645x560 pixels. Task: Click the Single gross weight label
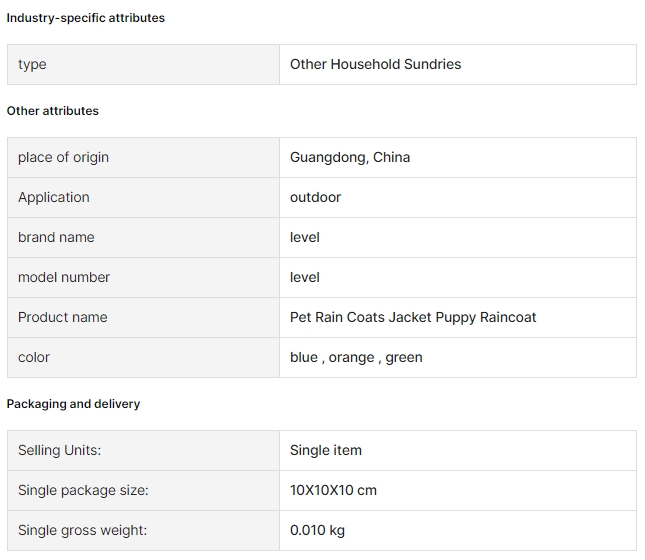[x=82, y=530]
